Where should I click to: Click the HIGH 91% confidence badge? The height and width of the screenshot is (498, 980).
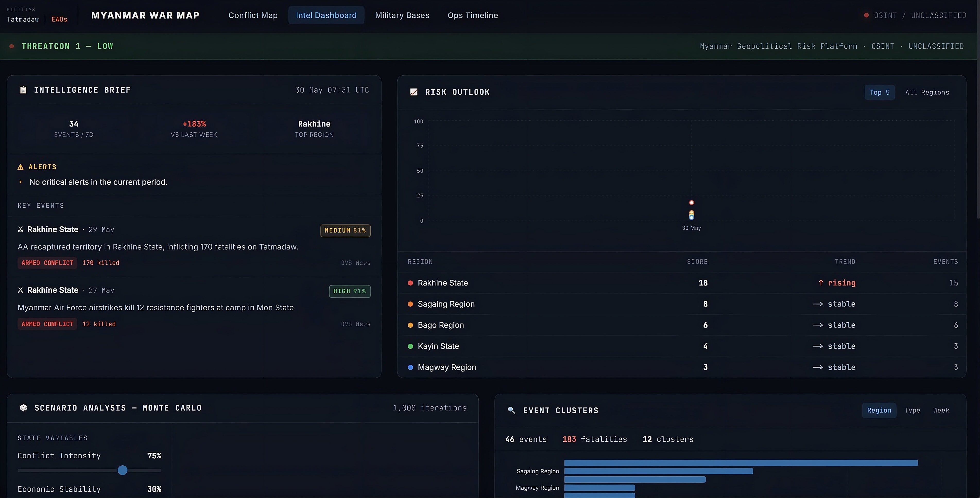click(349, 291)
